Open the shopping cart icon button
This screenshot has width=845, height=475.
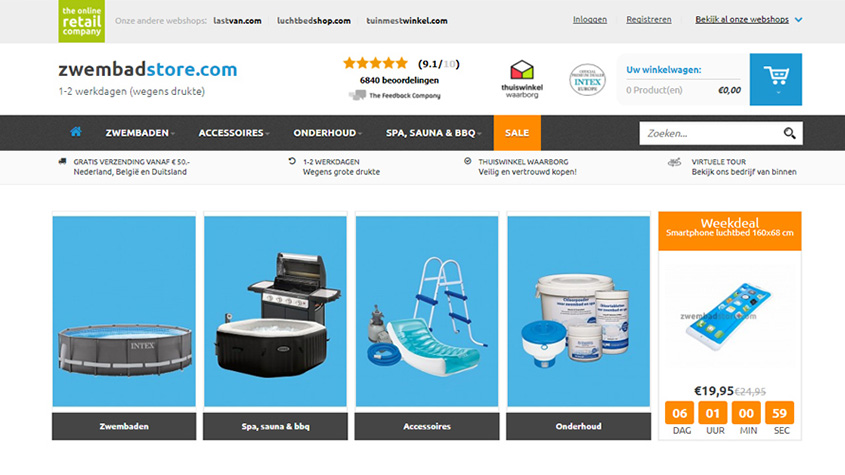point(775,79)
